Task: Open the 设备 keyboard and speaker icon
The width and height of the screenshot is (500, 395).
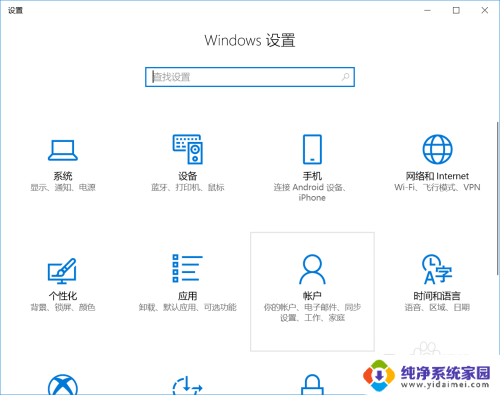Action: coord(188,149)
